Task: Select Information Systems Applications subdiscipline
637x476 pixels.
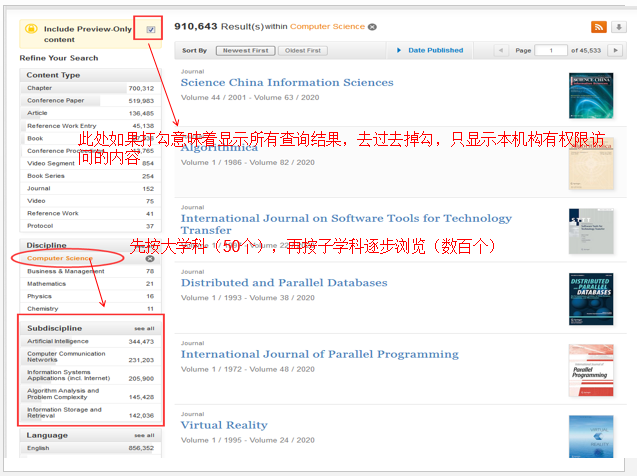Action: point(90,375)
